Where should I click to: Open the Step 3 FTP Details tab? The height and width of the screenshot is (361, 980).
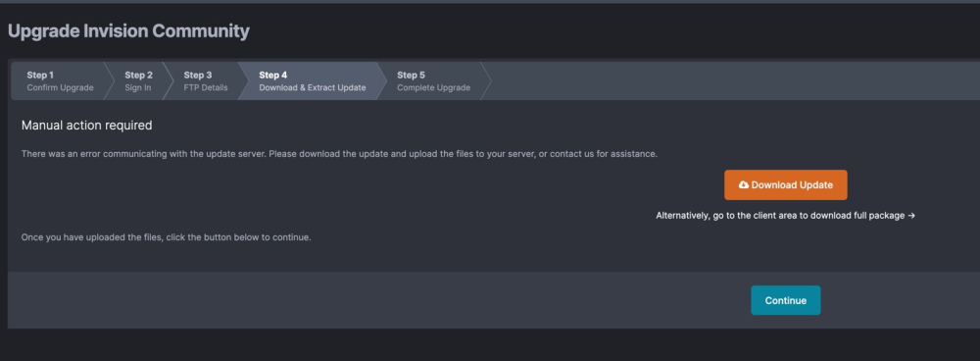click(206, 81)
